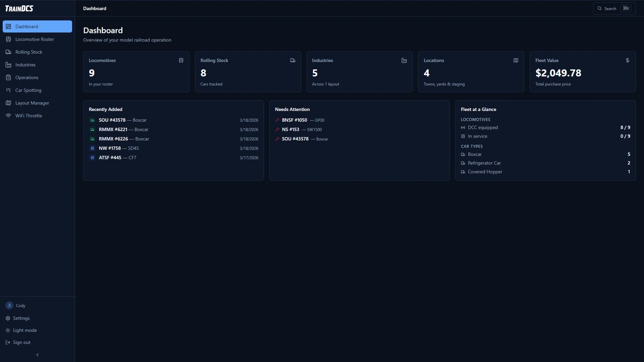
Task: Click the industries icon on the Industries card
Action: (x=404, y=60)
